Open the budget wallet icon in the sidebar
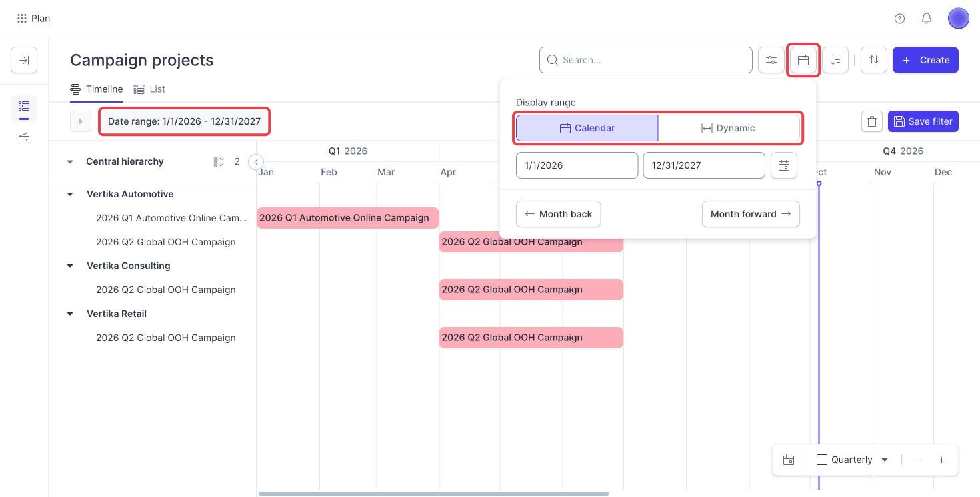980x497 pixels. coord(24,139)
